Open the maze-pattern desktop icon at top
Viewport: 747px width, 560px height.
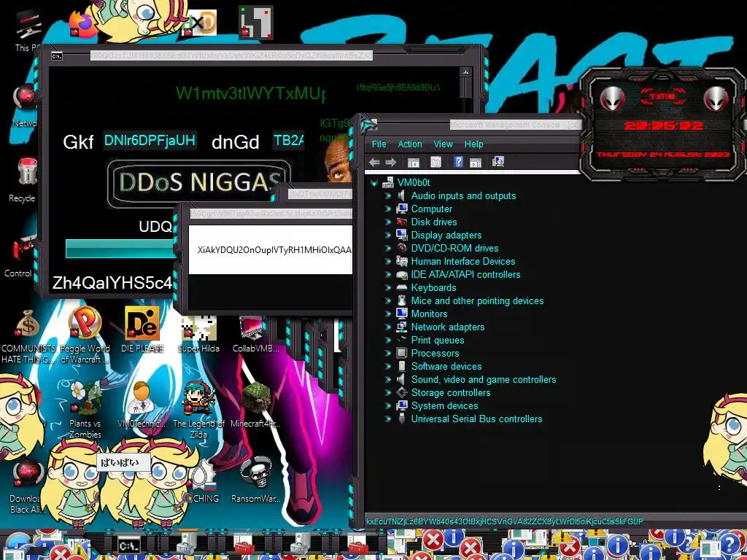256,22
